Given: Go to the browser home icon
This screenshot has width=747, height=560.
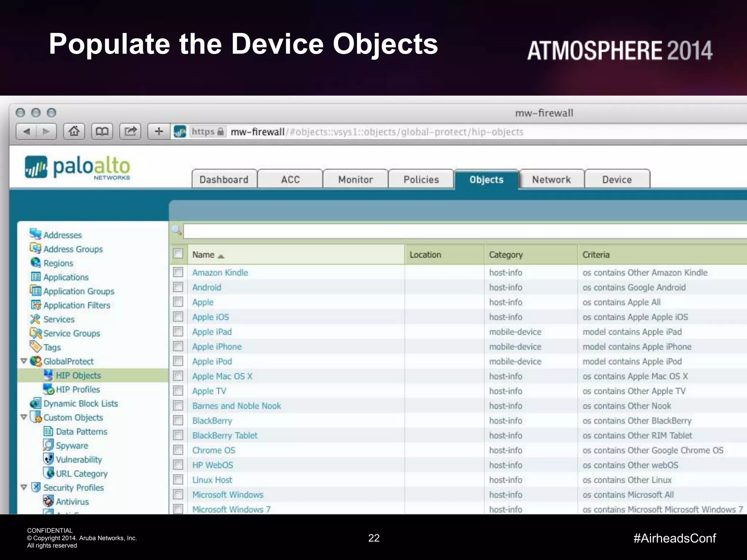Looking at the screenshot, I should click(74, 131).
